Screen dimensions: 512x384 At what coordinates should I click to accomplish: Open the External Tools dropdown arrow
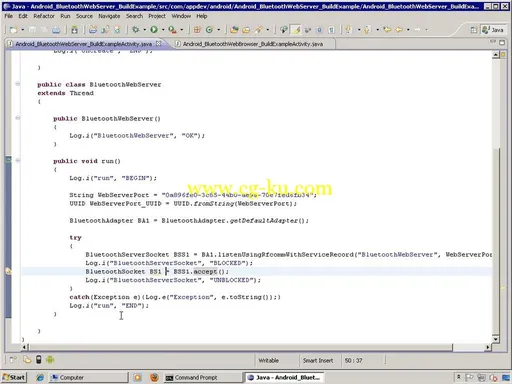point(181,30)
